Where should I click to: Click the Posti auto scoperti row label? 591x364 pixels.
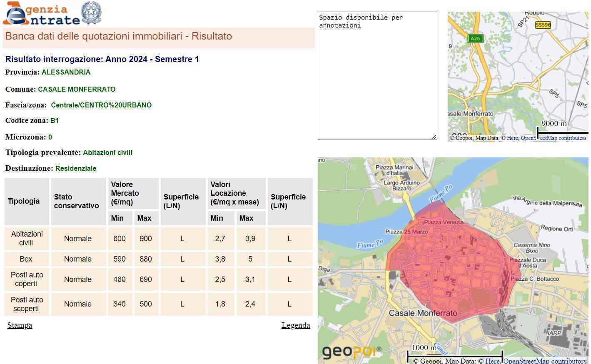coord(27,304)
